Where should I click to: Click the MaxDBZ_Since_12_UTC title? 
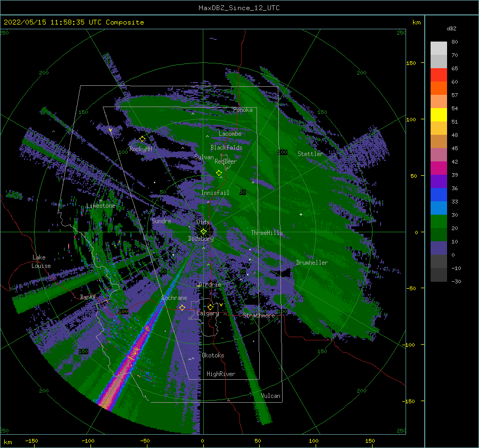coord(239,8)
